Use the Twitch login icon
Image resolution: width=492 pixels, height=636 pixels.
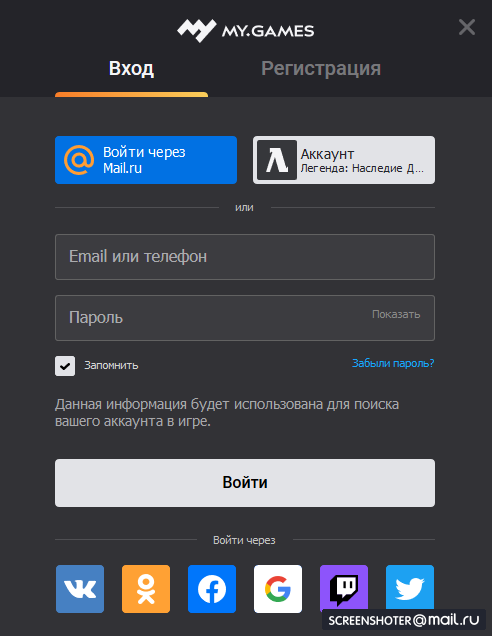click(x=344, y=589)
